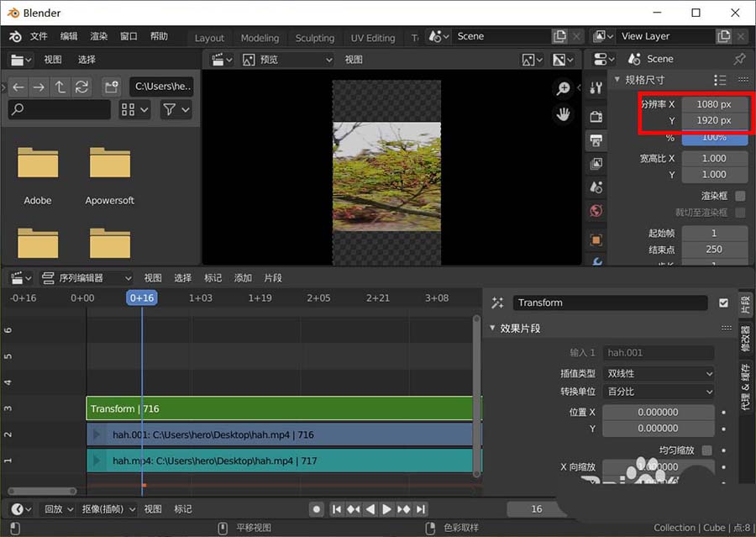Open the World properties globe icon
The height and width of the screenshot is (537, 756).
click(x=596, y=211)
